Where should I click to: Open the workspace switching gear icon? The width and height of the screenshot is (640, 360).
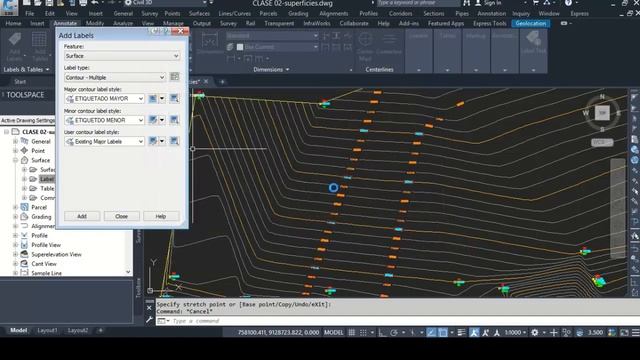point(535,333)
